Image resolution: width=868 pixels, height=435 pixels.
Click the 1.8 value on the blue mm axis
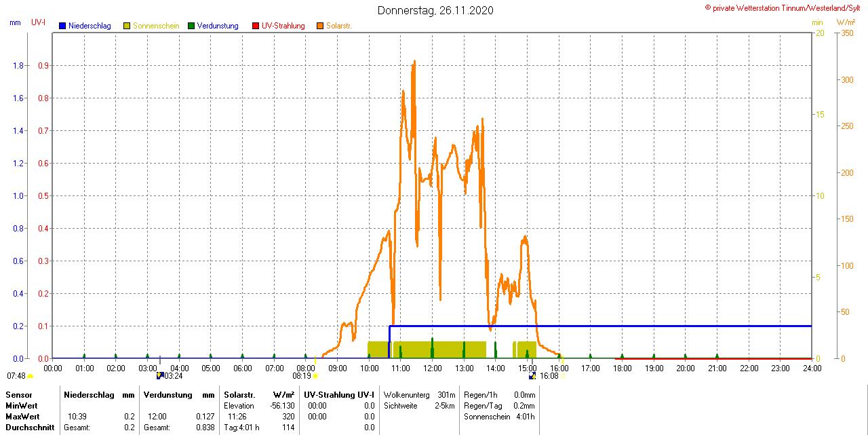click(x=18, y=66)
